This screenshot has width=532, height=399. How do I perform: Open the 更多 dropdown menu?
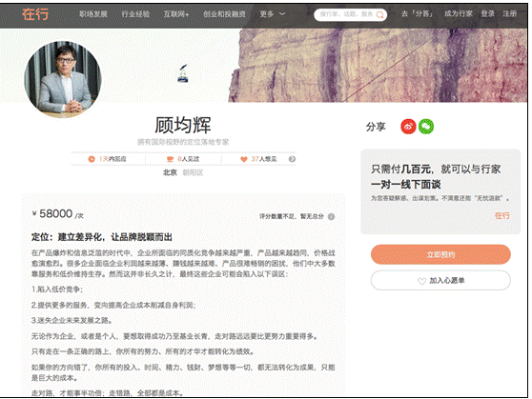pos(273,14)
